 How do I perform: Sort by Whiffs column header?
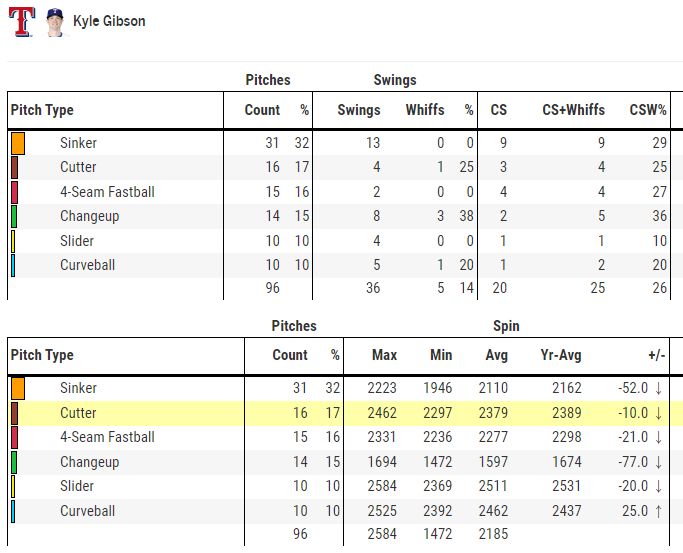pyautogui.click(x=425, y=110)
